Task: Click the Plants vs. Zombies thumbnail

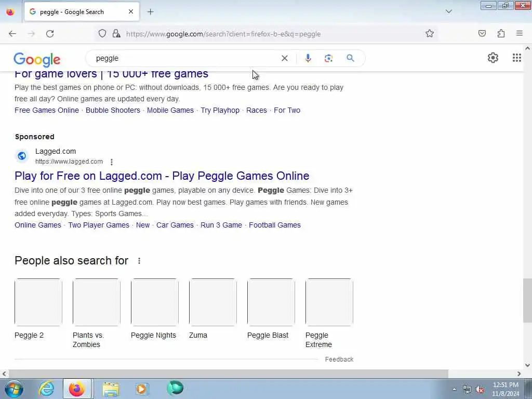Action: pos(96,302)
